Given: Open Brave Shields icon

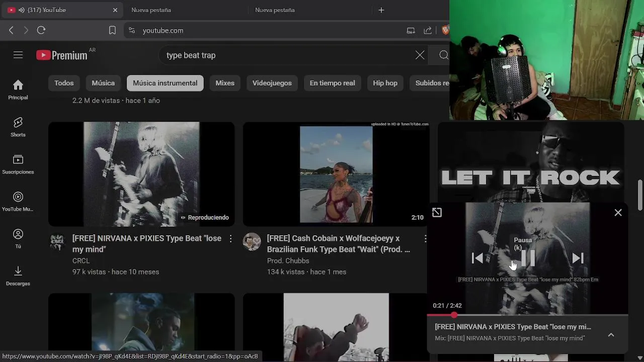Looking at the screenshot, I should tap(445, 30).
